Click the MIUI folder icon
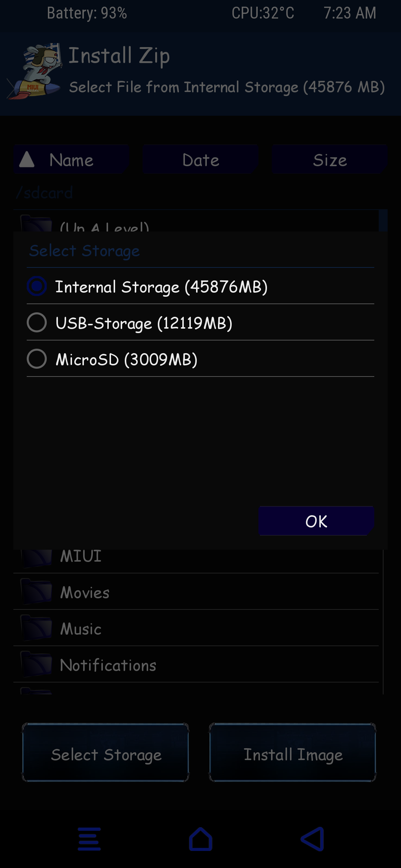 point(36,558)
